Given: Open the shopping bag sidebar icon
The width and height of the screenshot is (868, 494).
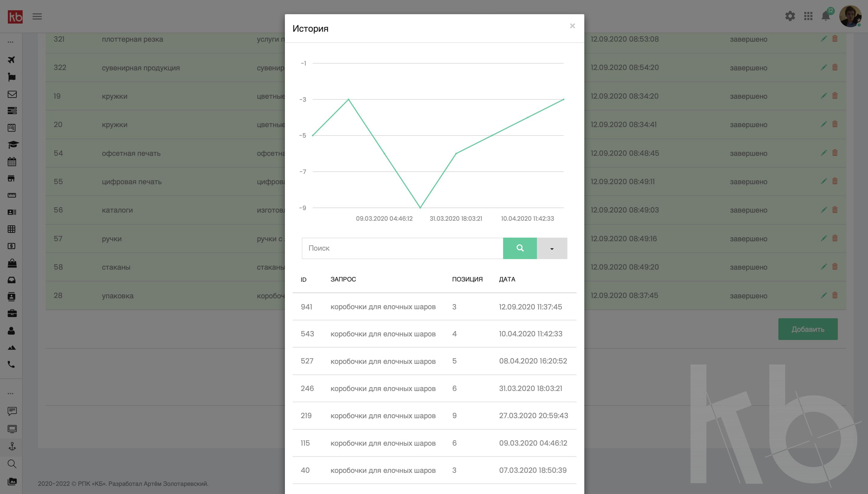Looking at the screenshot, I should (x=12, y=263).
